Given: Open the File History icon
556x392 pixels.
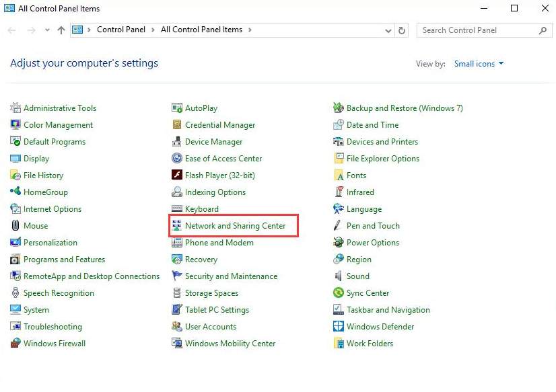Looking at the screenshot, I should coord(15,175).
